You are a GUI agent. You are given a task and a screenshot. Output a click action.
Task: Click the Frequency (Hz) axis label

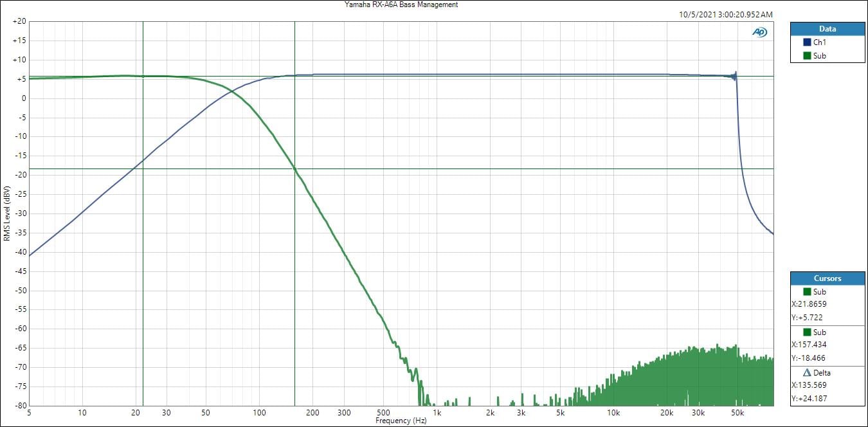point(401,421)
